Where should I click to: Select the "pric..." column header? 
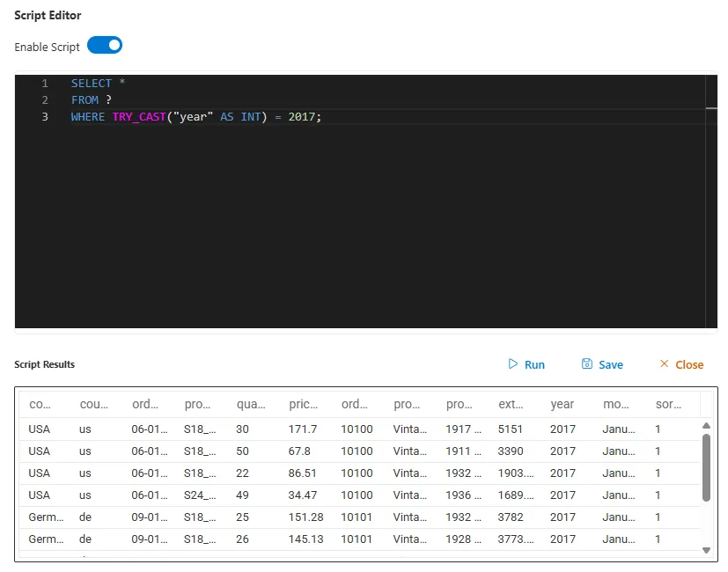click(303, 405)
